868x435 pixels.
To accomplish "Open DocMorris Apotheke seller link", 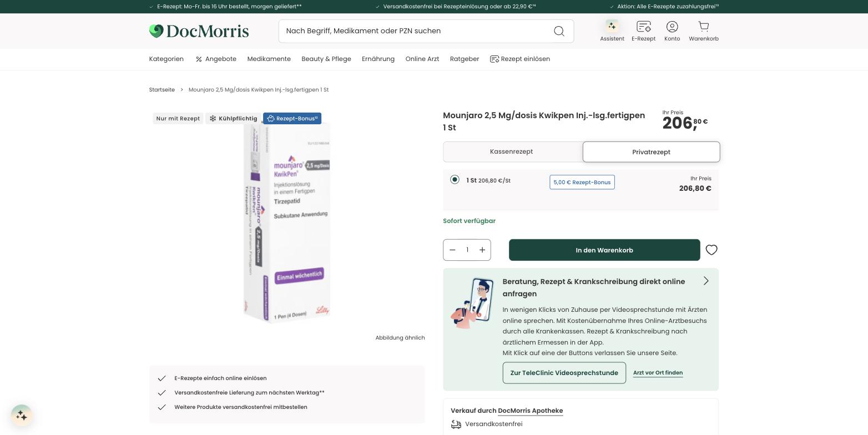I will pos(531,411).
